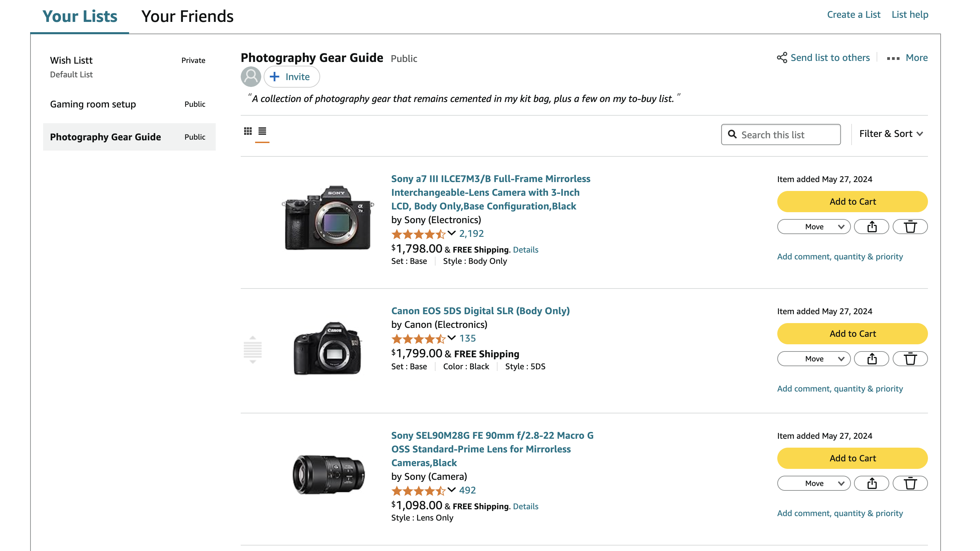Open the Your Friends tab
This screenshot has height=551, width=980.
187,16
